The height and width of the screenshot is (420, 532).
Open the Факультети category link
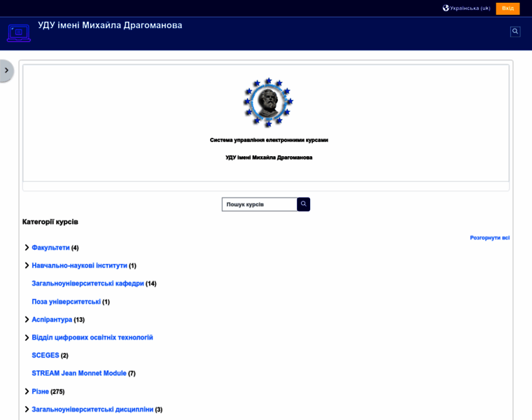click(x=50, y=248)
